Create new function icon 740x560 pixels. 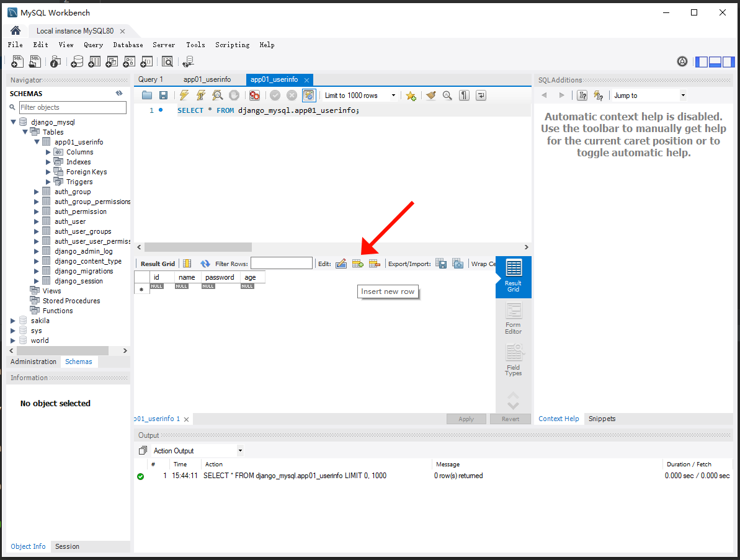click(x=147, y=61)
